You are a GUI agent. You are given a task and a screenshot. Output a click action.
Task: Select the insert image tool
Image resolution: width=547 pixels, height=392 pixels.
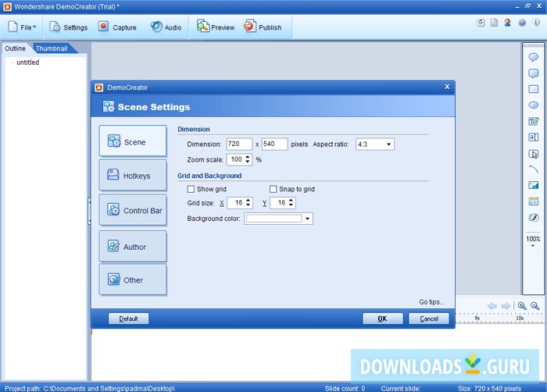point(533,185)
